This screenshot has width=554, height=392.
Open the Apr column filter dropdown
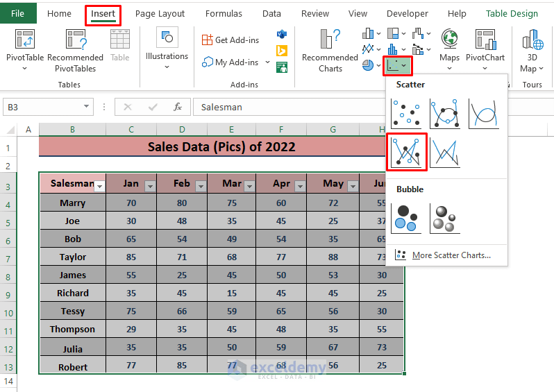pos(300,186)
